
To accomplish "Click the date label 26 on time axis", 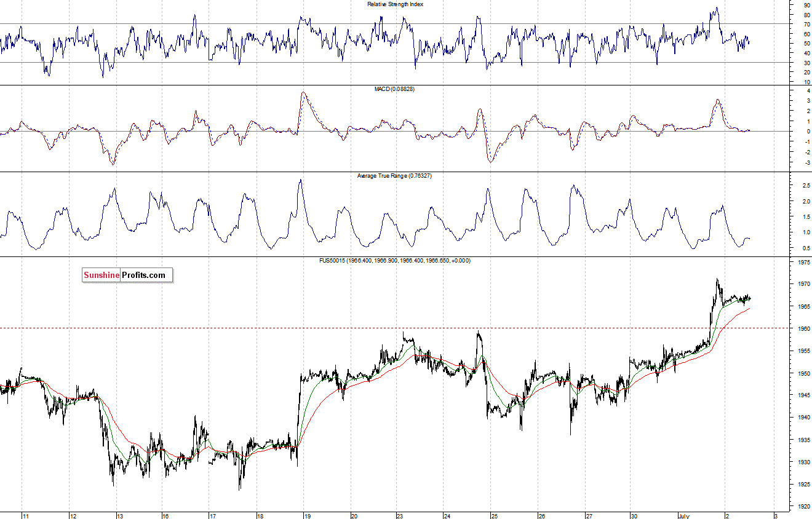I will [541, 515].
